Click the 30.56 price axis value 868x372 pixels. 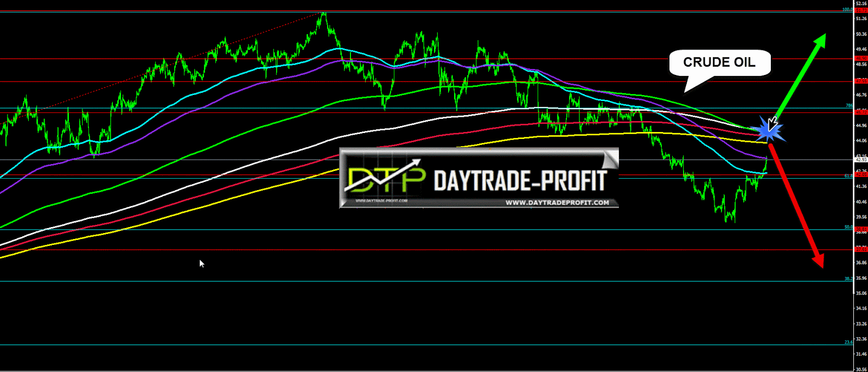tap(861, 369)
